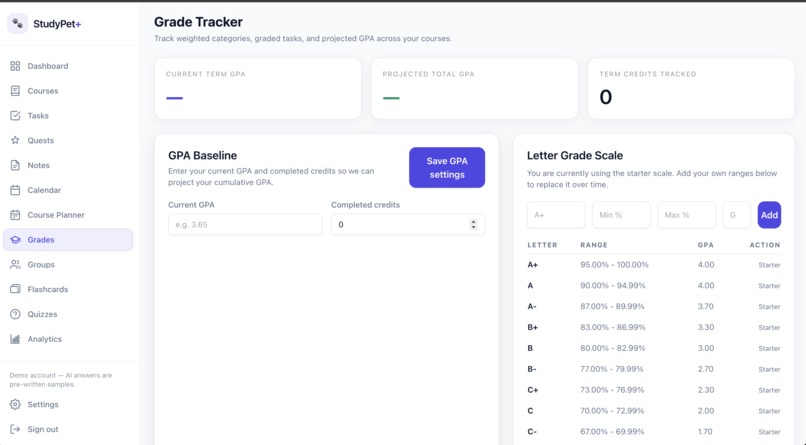806x445 pixels.
Task: Click the Term Credits Tracked value 0
Action: pyautogui.click(x=606, y=97)
